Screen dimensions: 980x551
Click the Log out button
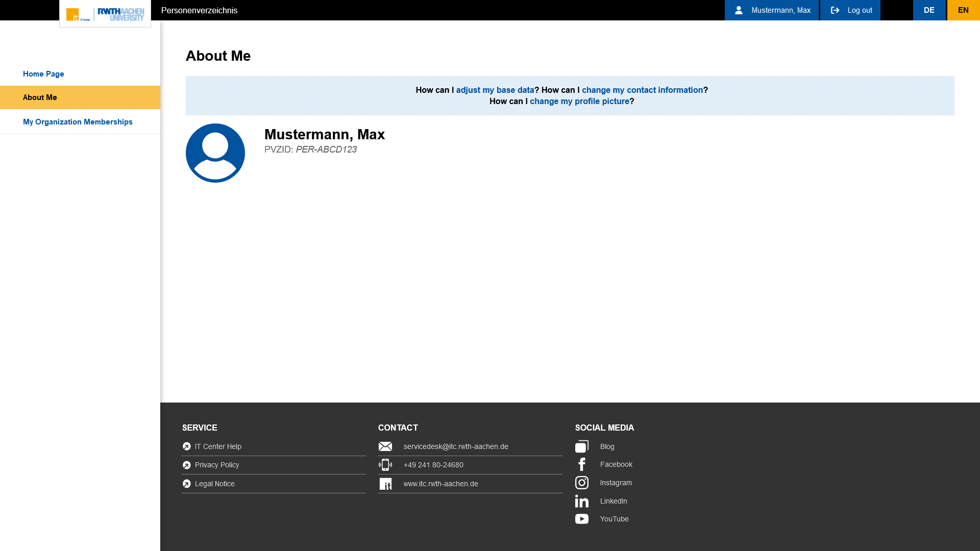click(x=850, y=10)
